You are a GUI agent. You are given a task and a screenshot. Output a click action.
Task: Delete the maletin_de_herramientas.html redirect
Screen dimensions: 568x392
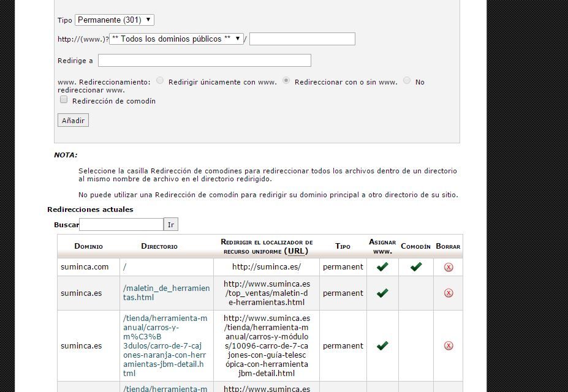pyautogui.click(x=448, y=293)
